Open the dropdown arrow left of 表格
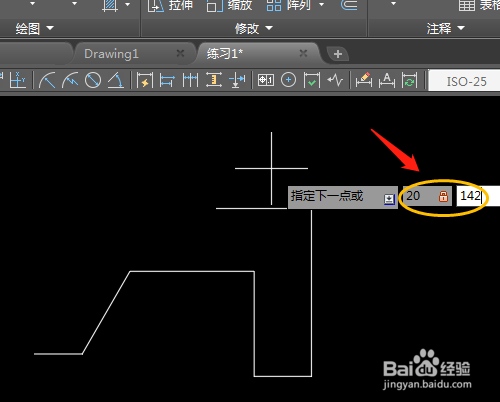 (394, 4)
